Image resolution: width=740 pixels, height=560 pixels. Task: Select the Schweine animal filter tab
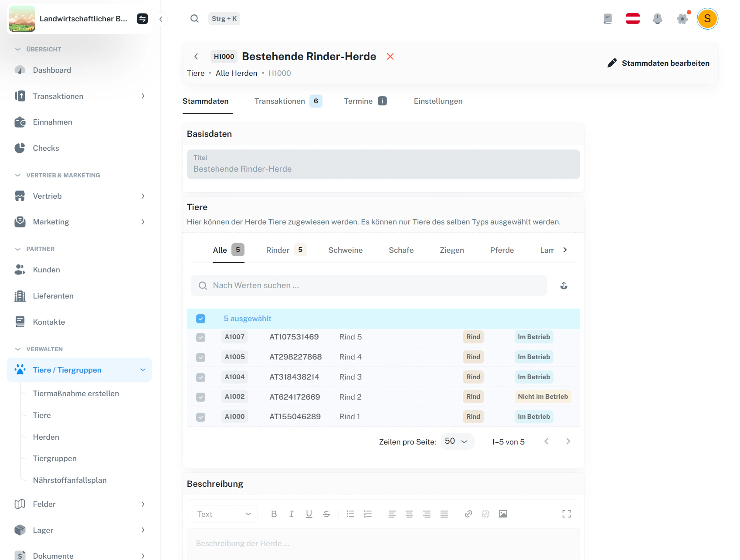click(345, 250)
